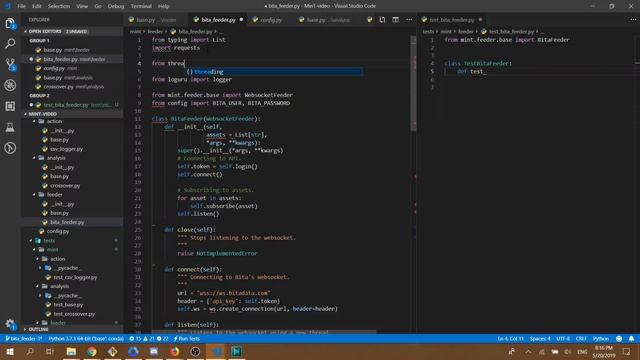The image size is (640, 360).
Task: Open the Explorer view in activity bar
Action: [x=10, y=24]
